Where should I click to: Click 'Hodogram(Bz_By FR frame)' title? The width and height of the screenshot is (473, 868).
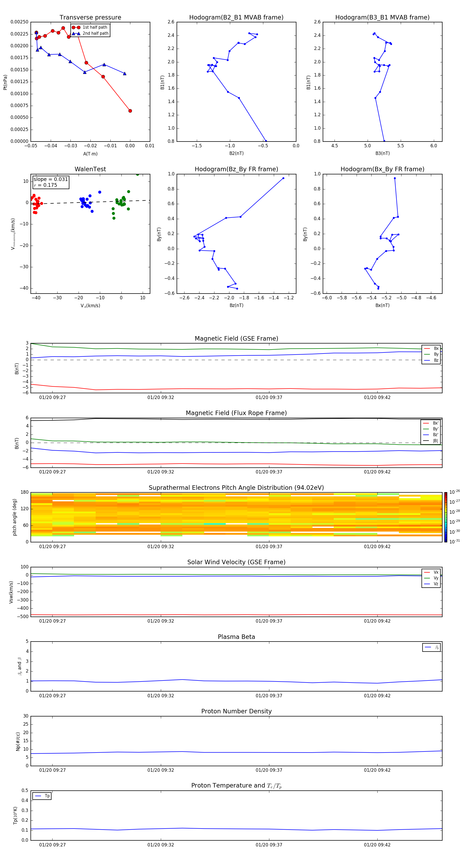point(236,169)
